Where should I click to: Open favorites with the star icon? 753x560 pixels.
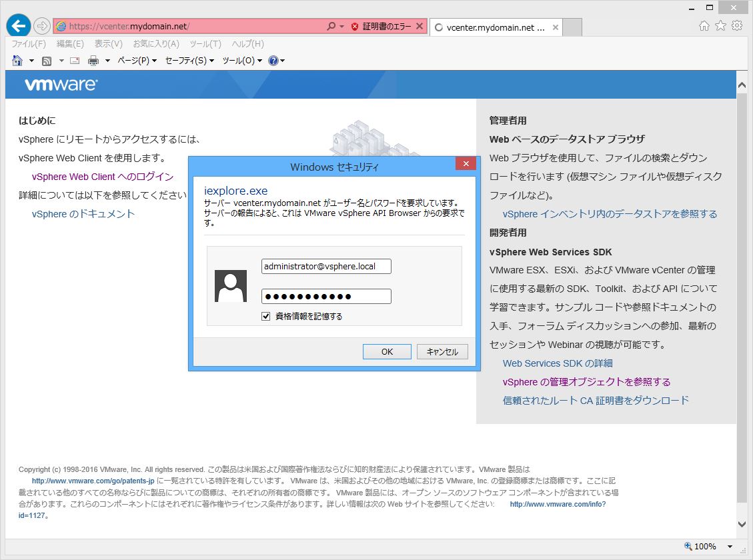click(x=720, y=25)
